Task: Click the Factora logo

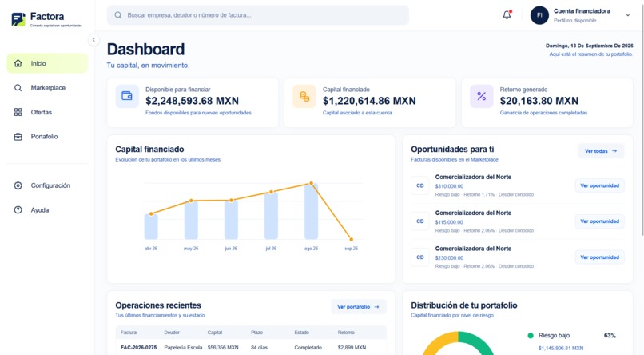Action: coord(46,19)
